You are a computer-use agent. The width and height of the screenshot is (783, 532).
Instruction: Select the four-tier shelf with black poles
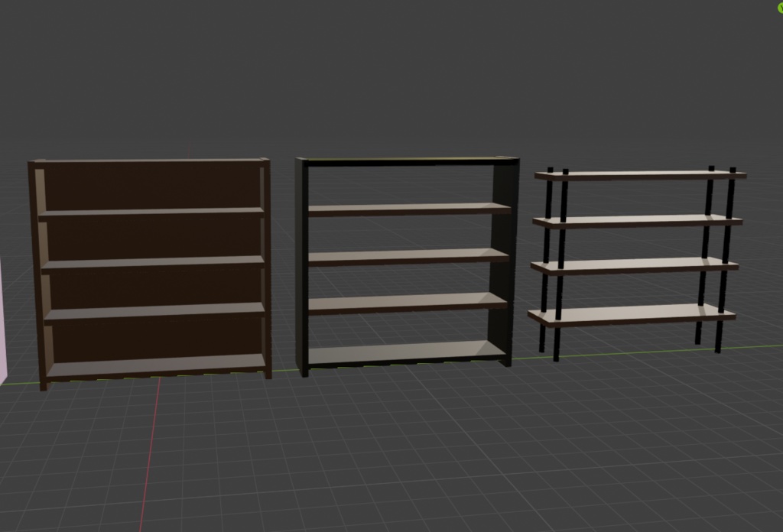click(637, 263)
